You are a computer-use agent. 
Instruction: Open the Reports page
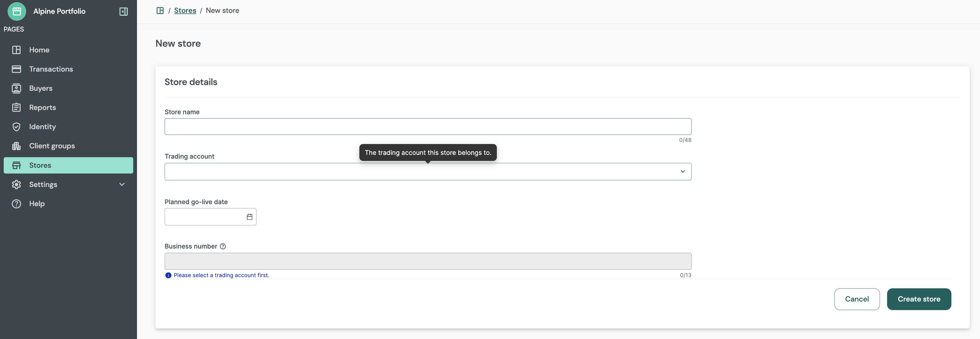pos(42,107)
